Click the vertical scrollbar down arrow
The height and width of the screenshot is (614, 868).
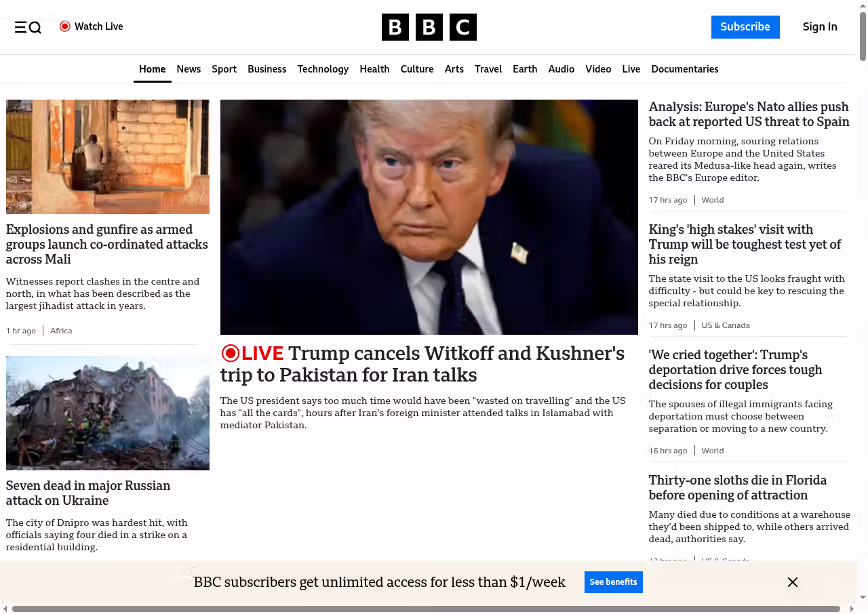(863, 597)
